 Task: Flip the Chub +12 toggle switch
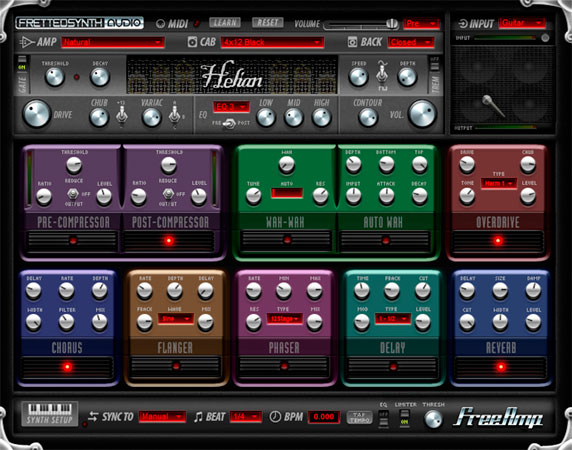(x=121, y=116)
